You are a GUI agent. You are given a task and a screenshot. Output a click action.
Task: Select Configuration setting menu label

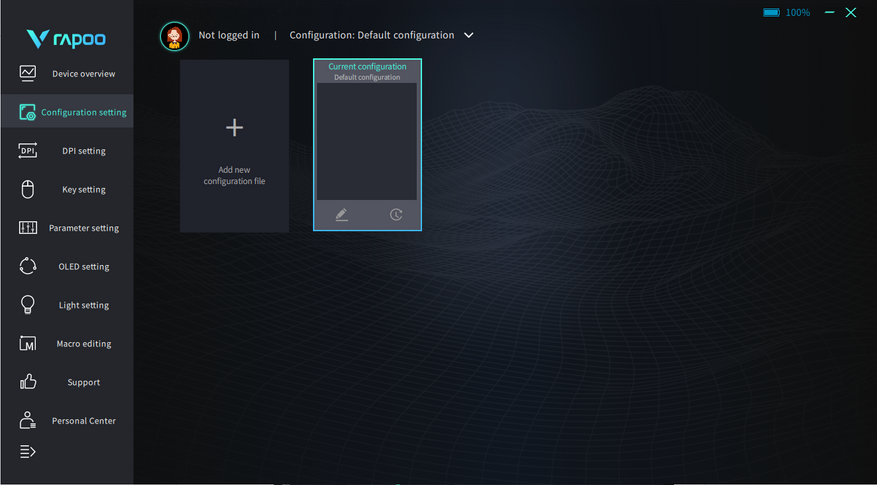[x=84, y=112]
